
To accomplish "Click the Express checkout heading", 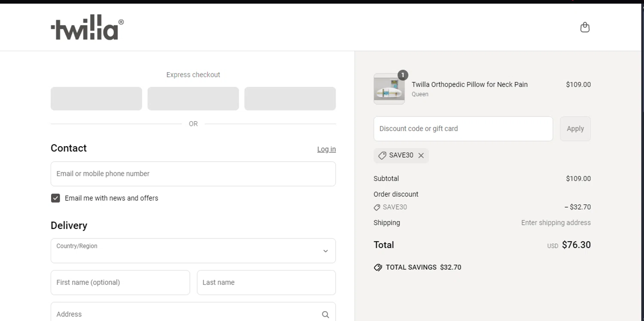I will tap(193, 75).
